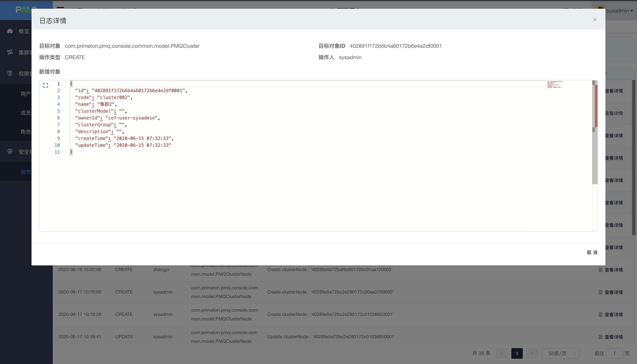View details for 10:15:00 CREATE log
Viewport: 637px width, 364px height.
(x=613, y=292)
